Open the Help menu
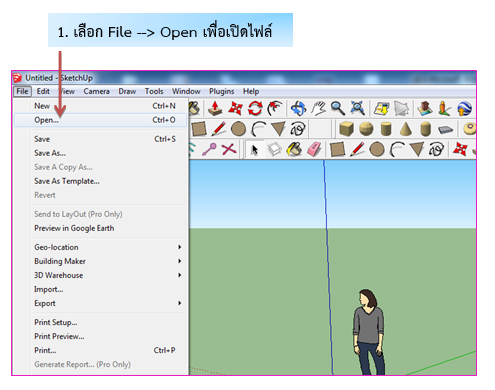The width and height of the screenshot is (495, 390). pos(251,91)
